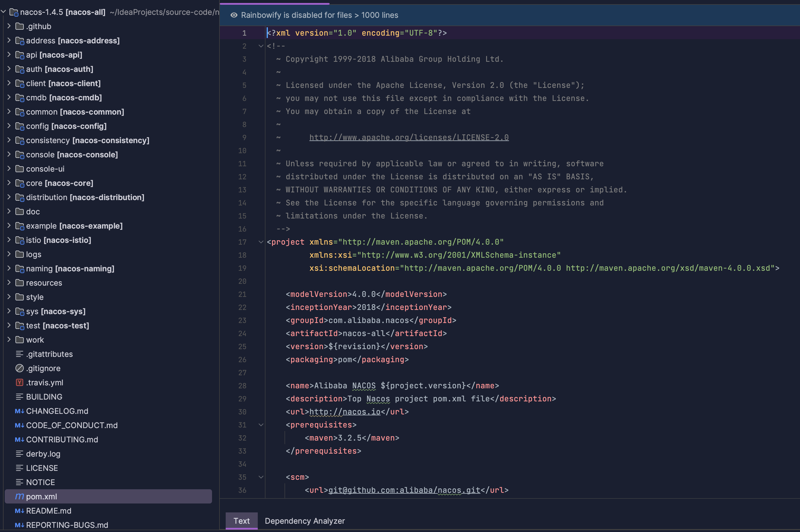Click the Maven icon beside pom.xml
This screenshot has height=532, width=800.
pos(20,496)
